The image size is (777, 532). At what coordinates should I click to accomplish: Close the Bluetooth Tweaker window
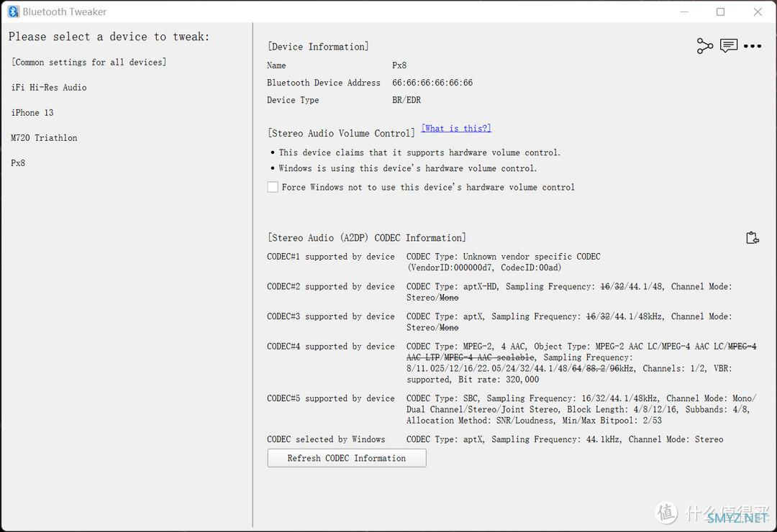(758, 12)
